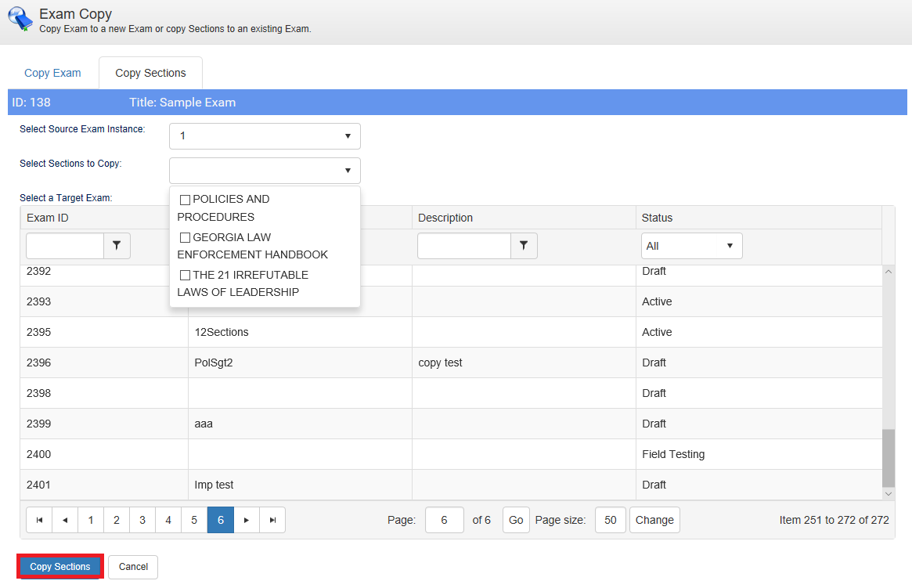Collapse the Select Sections to Copy dropdown
Image resolution: width=912 pixels, height=588 pixels.
(265, 171)
